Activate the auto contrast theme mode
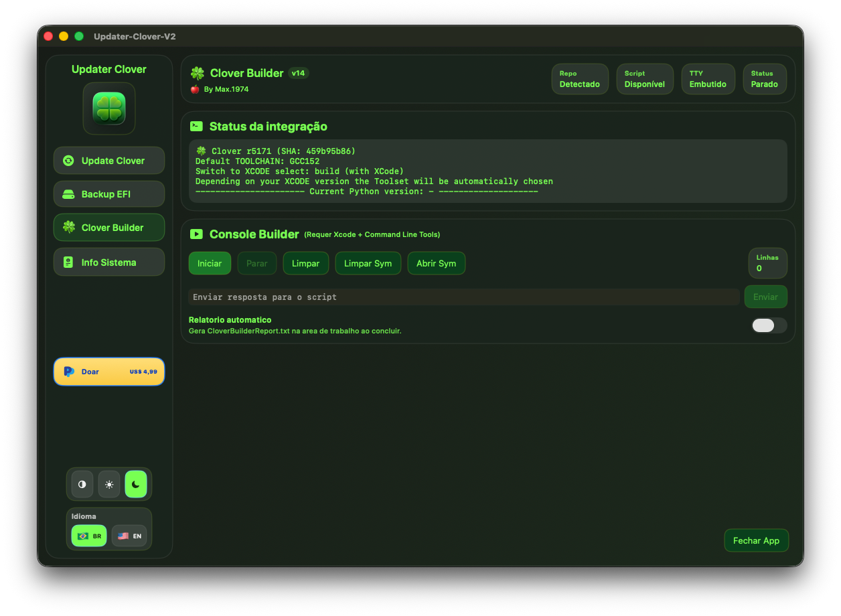 [x=82, y=484]
